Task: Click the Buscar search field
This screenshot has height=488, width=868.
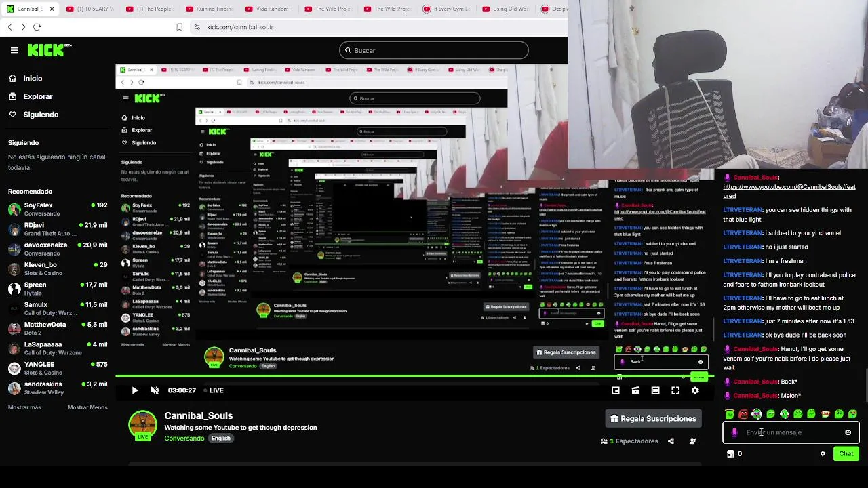Action: [x=434, y=50]
